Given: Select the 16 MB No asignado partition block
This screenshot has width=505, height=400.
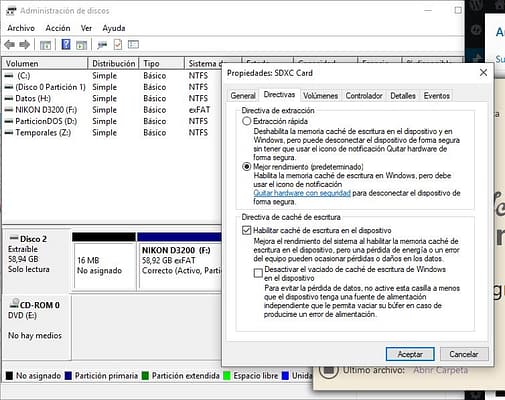Looking at the screenshot, I should coord(104,261).
